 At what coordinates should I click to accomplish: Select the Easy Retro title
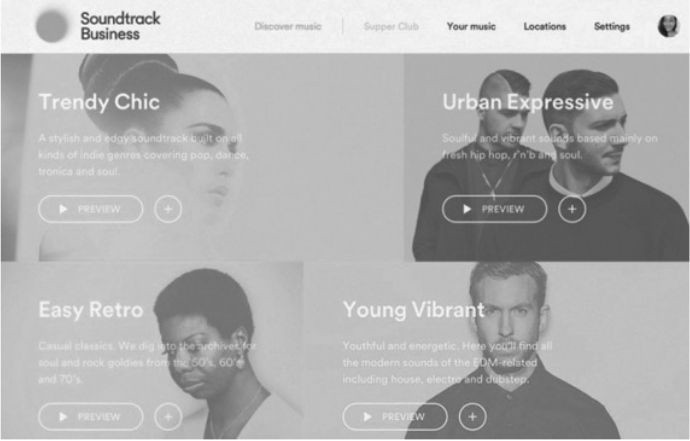tap(91, 309)
